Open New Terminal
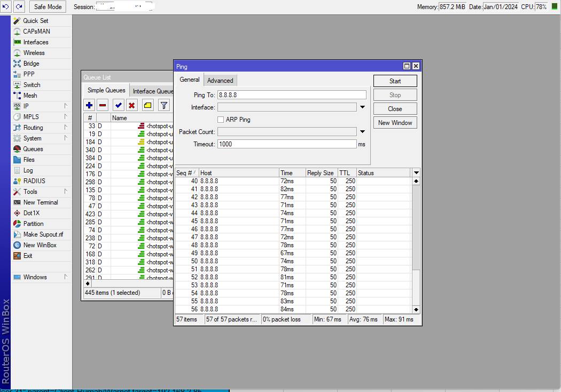This screenshot has width=561, height=392. click(x=41, y=202)
